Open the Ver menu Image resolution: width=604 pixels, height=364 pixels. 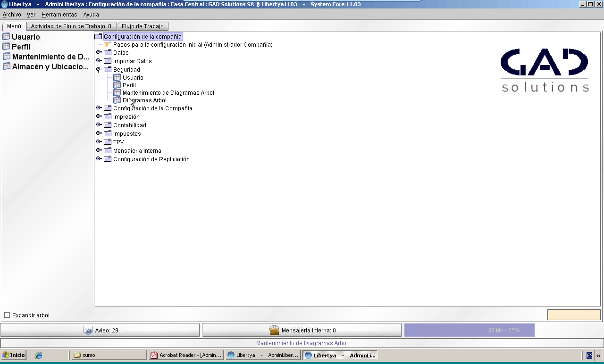pyautogui.click(x=31, y=15)
